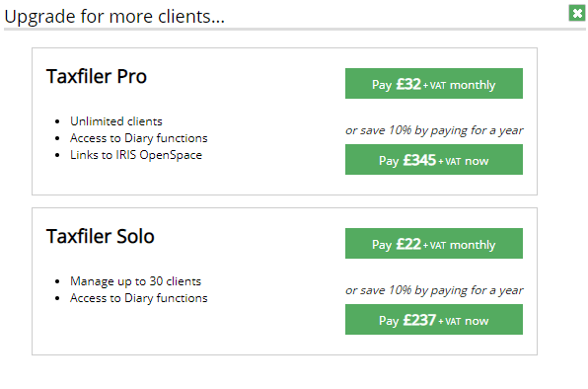
Task: Click the Upgrade for more clients title
Action: pyautogui.click(x=114, y=17)
